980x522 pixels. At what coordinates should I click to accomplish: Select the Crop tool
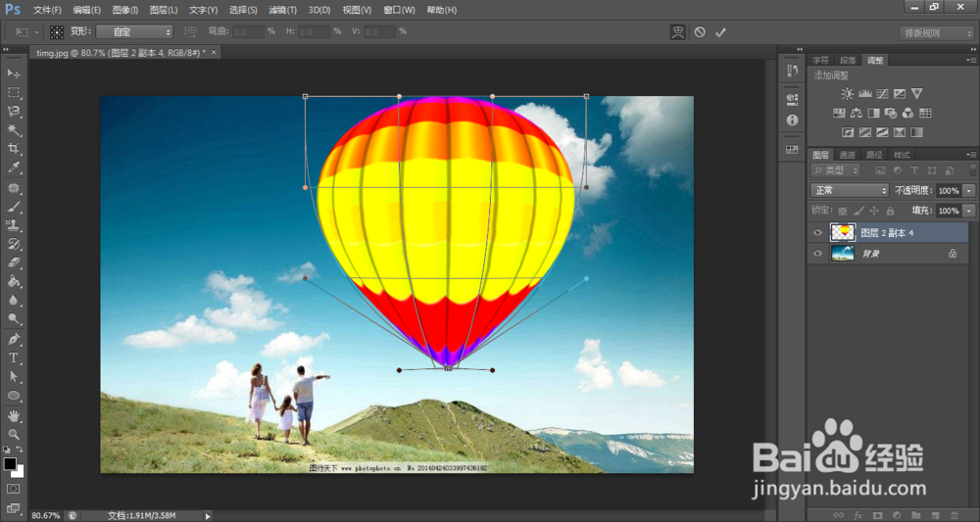tap(14, 149)
